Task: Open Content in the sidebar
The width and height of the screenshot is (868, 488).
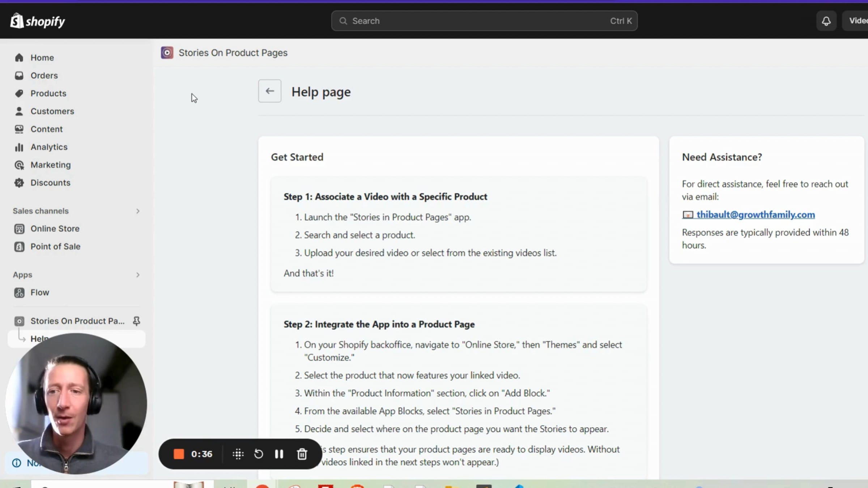Action: pyautogui.click(x=47, y=129)
